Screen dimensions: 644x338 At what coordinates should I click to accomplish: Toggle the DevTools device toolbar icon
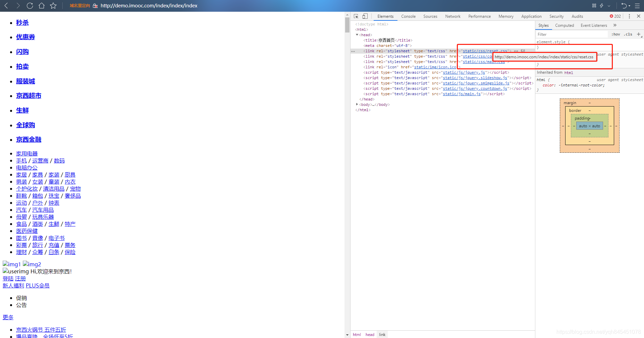point(365,16)
